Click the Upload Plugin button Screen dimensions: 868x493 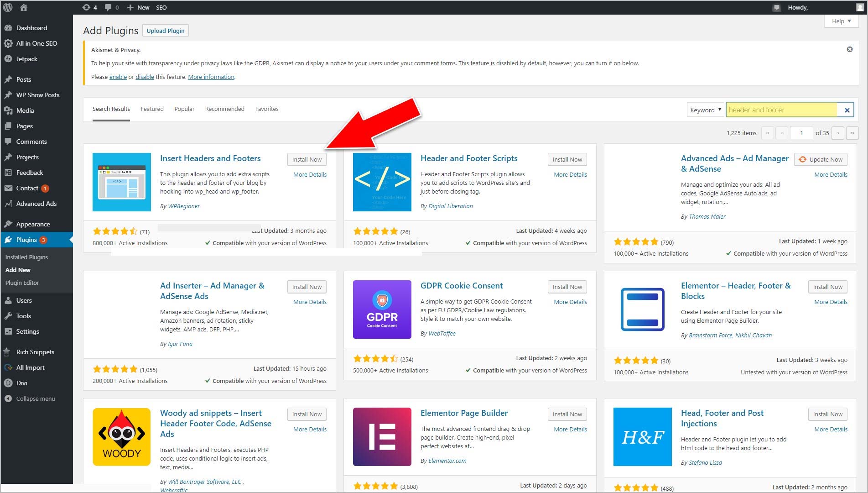[x=166, y=31]
